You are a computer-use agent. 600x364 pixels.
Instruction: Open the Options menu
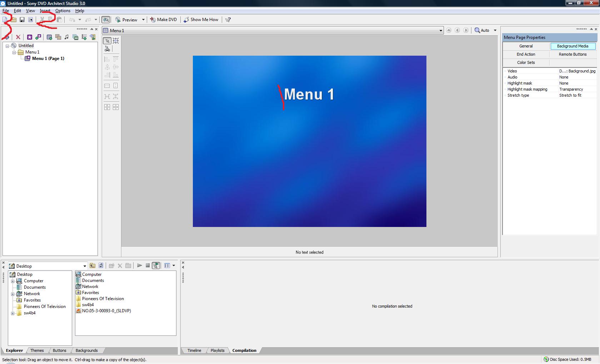pos(63,11)
